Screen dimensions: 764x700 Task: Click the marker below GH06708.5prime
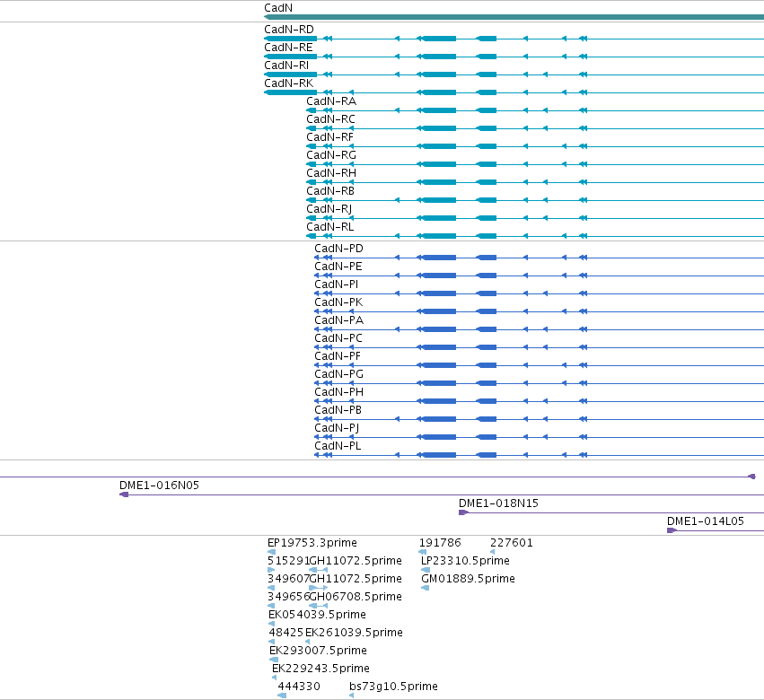coord(319,606)
